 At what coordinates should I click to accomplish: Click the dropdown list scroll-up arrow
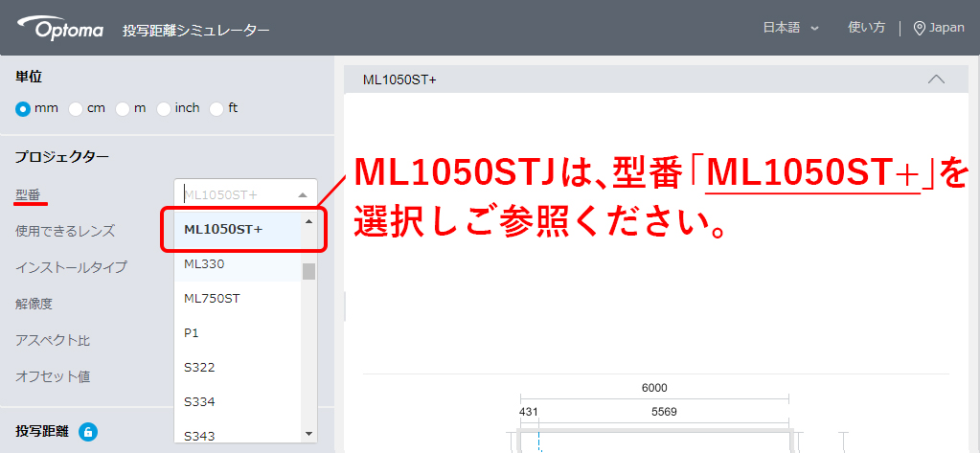point(308,222)
